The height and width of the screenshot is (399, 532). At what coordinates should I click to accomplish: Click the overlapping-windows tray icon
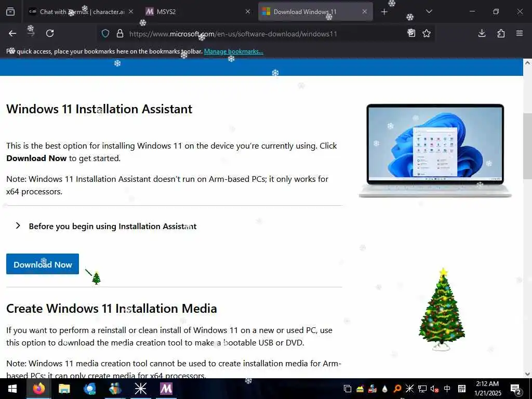tap(348, 389)
